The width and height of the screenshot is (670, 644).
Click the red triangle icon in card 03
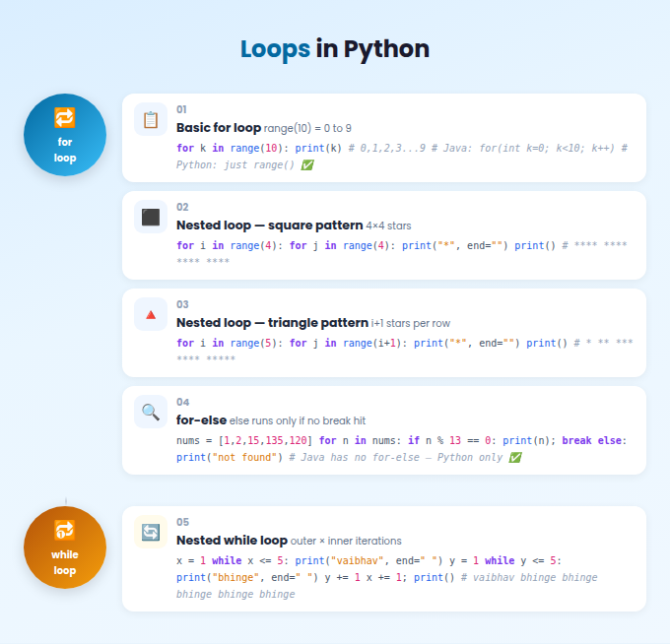pos(151,315)
